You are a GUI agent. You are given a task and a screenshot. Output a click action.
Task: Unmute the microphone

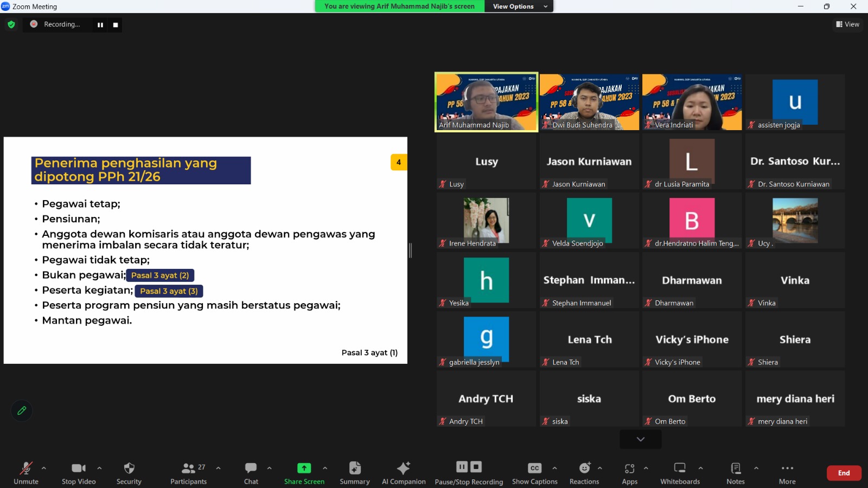pos(25,468)
